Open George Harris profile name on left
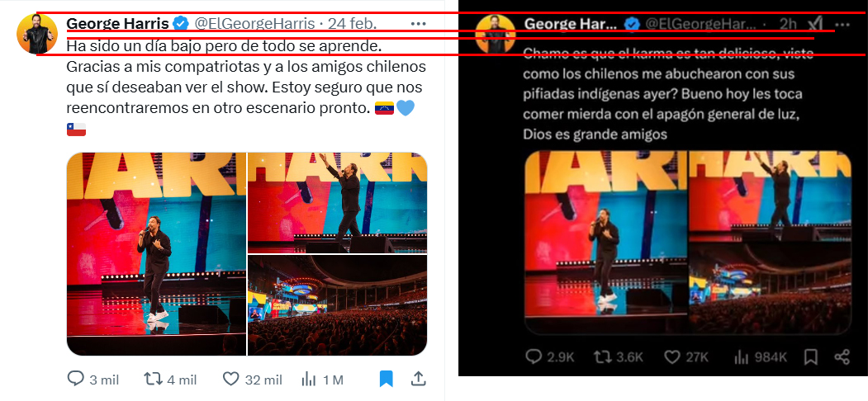 click(x=117, y=24)
